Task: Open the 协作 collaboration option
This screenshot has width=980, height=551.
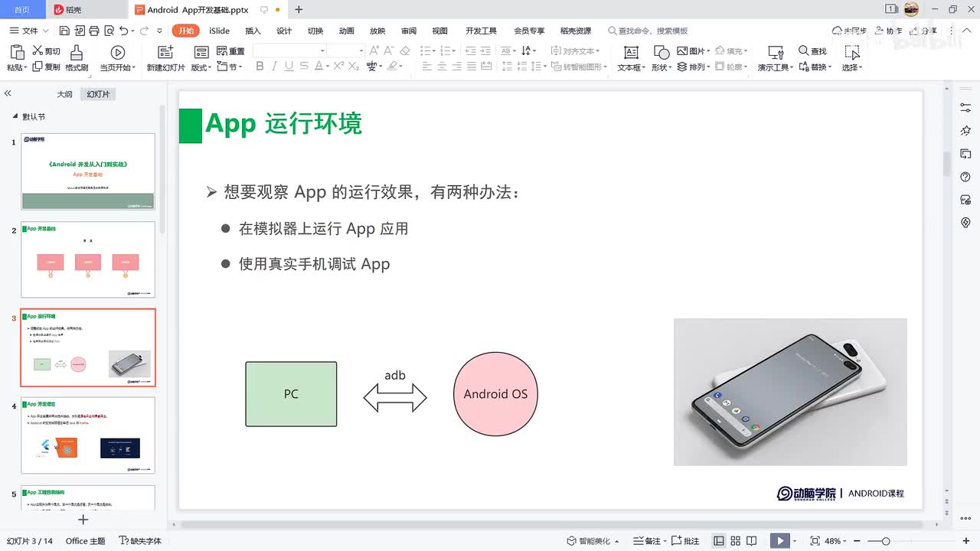Action: (888, 31)
